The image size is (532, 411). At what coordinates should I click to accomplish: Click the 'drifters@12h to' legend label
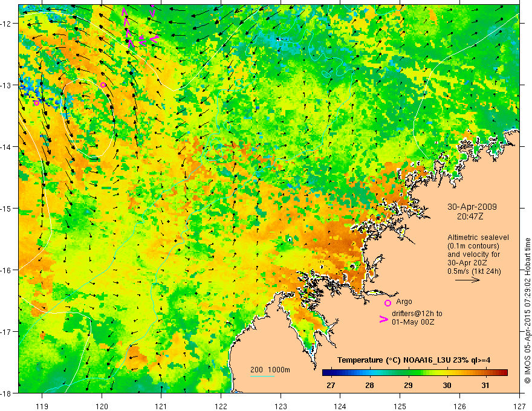[x=417, y=314]
